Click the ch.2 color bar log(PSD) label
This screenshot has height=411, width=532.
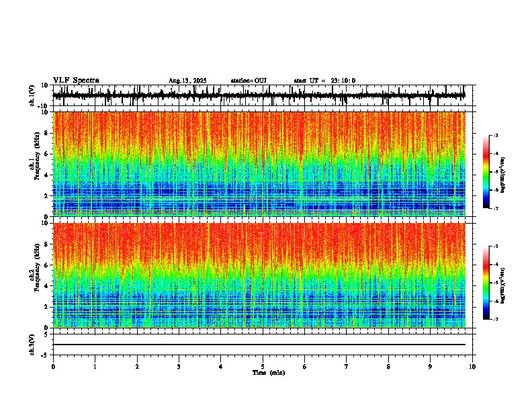tap(503, 285)
